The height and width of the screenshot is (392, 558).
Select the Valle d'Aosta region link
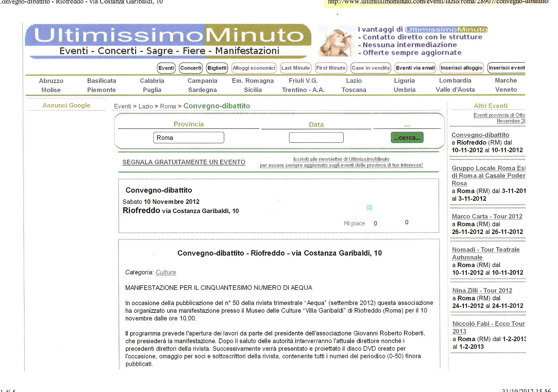[455, 90]
